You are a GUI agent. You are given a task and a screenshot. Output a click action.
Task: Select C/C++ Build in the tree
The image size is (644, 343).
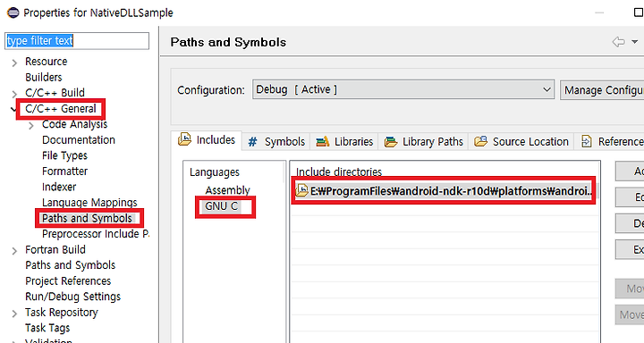tap(55, 93)
